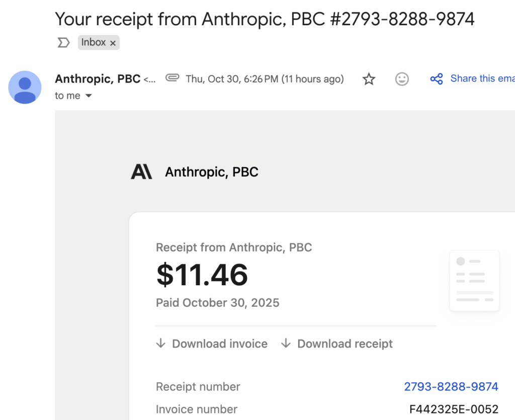Click the Share this email link
This screenshot has width=515, height=420.
[x=482, y=78]
